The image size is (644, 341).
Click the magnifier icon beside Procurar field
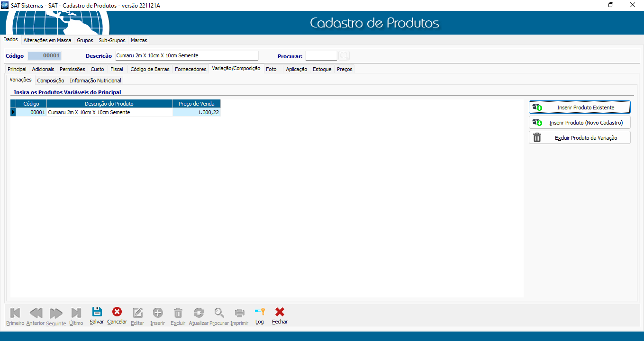pos(344,56)
